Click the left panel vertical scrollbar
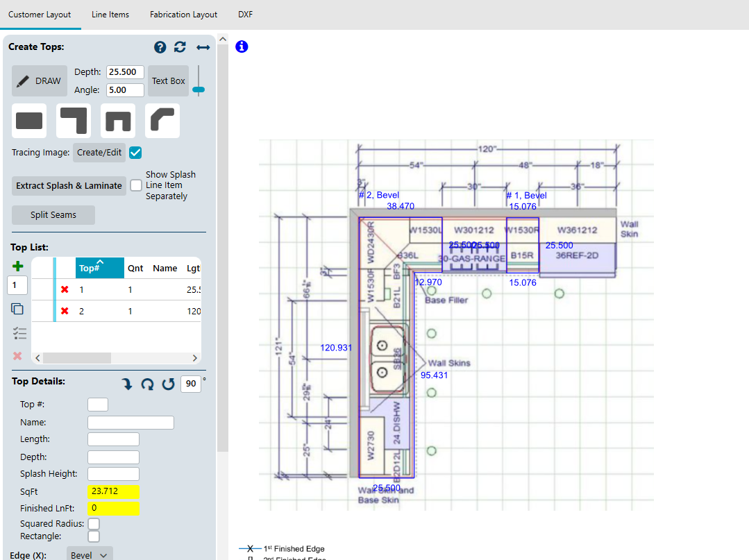749x560 pixels. (223, 248)
